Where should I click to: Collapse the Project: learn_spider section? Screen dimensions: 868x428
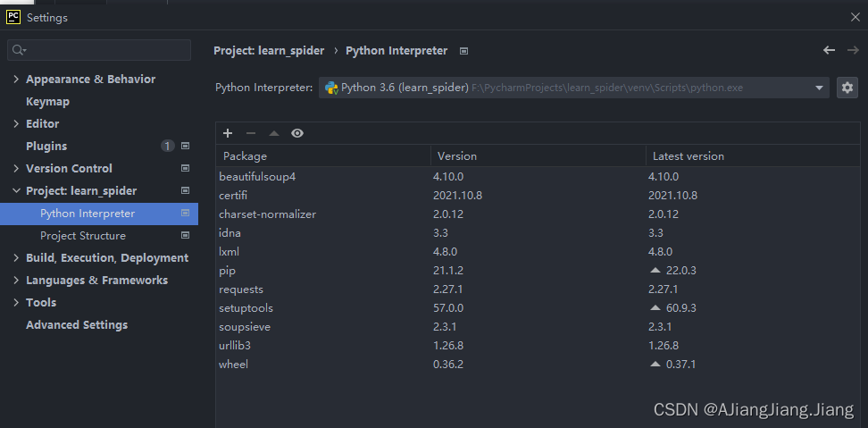coord(16,191)
